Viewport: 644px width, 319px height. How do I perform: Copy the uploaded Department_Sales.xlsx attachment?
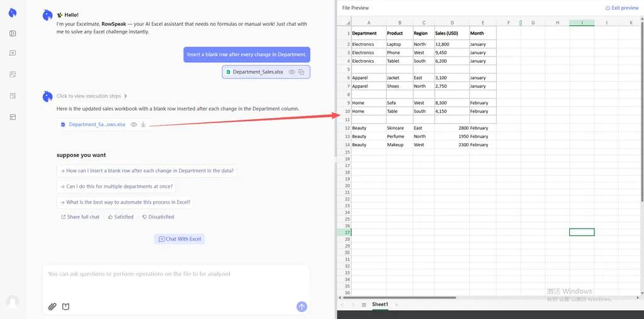click(301, 72)
